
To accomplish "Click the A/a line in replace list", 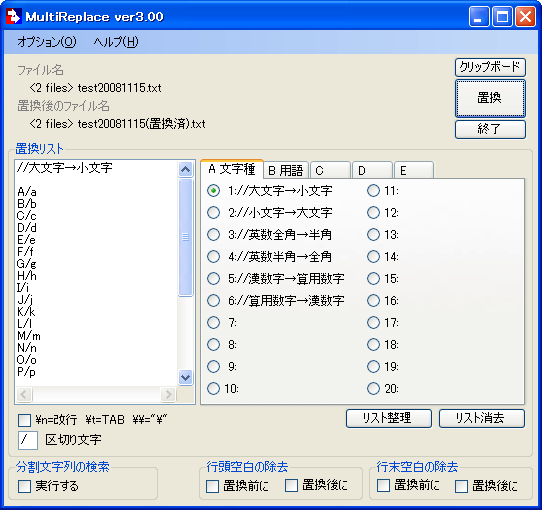I will 27,192.
